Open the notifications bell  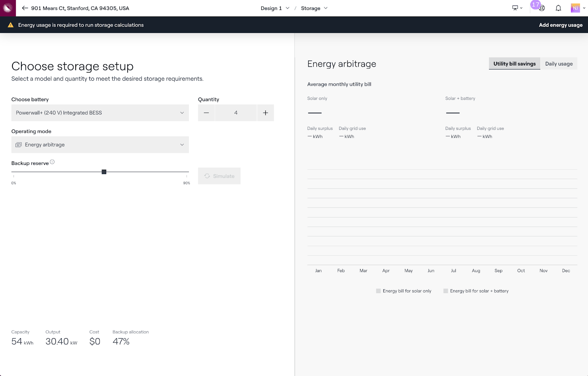click(558, 8)
